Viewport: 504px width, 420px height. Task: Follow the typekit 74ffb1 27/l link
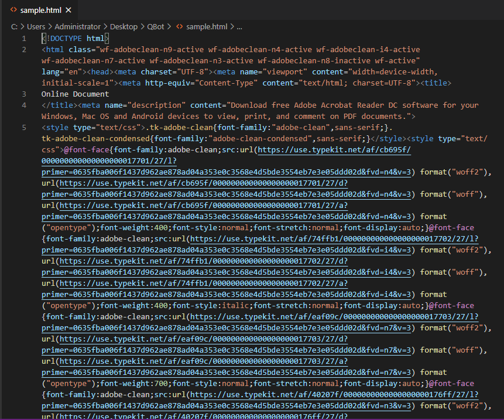(260, 244)
